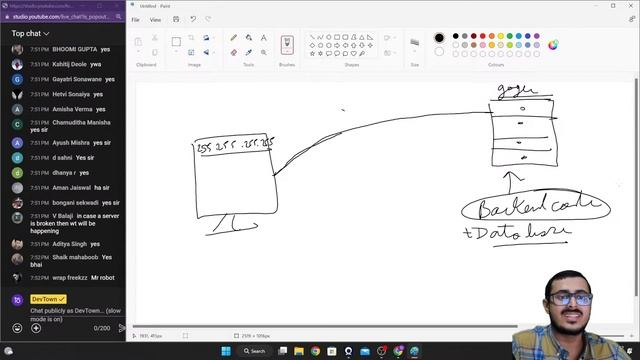640x360 pixels.
Task: Expand the selection tool options arrow
Action: [176, 52]
